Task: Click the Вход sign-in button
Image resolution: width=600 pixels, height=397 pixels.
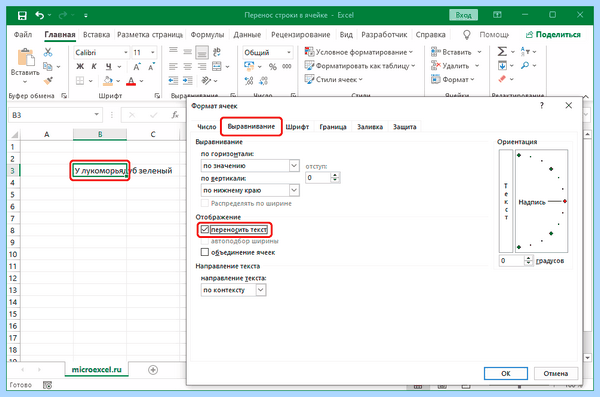Action: (x=463, y=15)
